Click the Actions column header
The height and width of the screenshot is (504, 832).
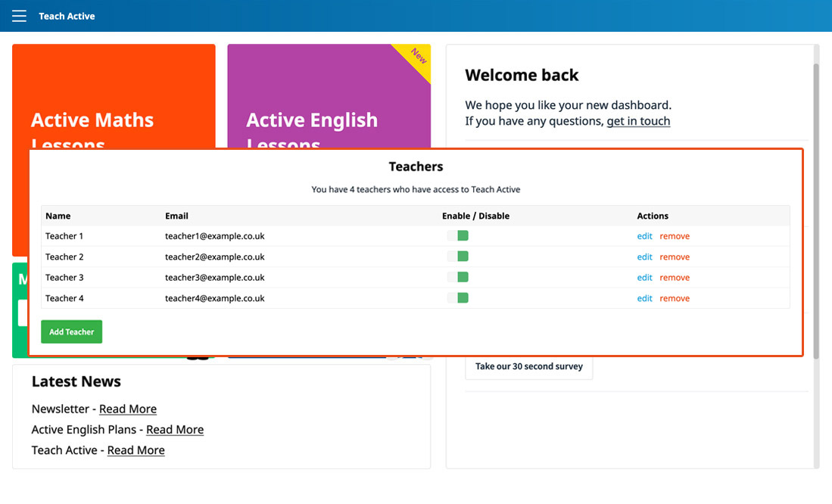click(x=653, y=216)
